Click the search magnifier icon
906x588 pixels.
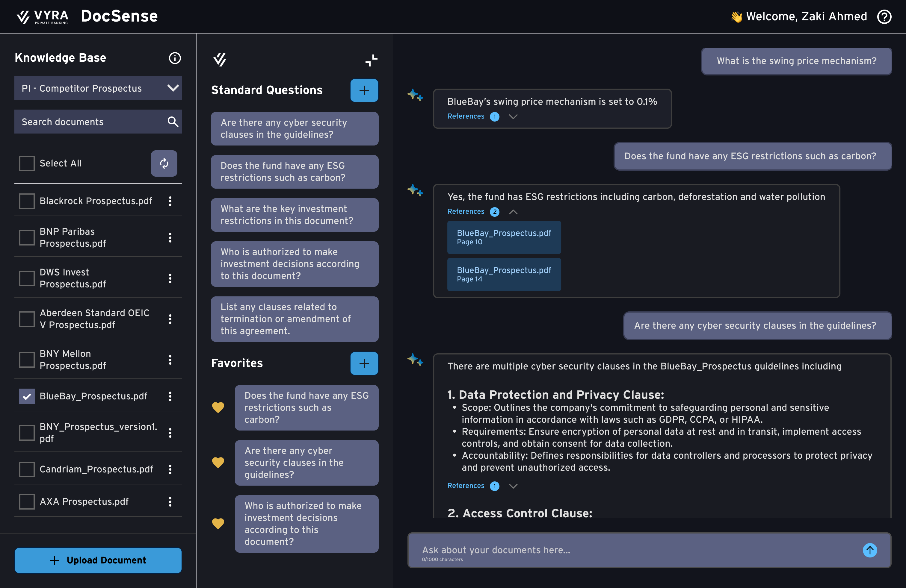point(173,122)
